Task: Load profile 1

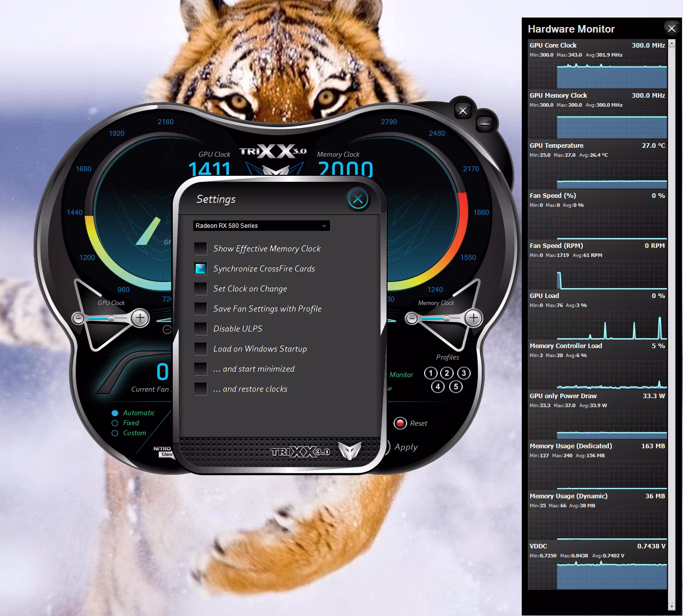Action: click(431, 373)
